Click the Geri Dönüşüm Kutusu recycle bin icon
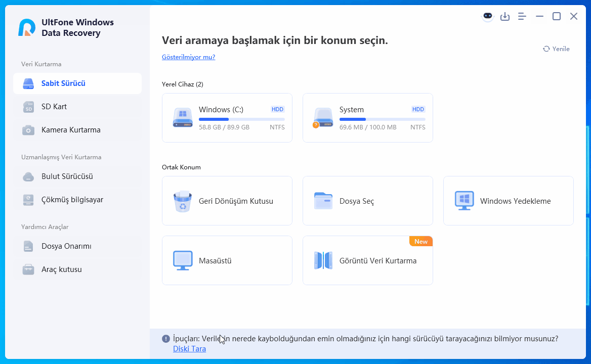591x364 pixels. (x=183, y=201)
